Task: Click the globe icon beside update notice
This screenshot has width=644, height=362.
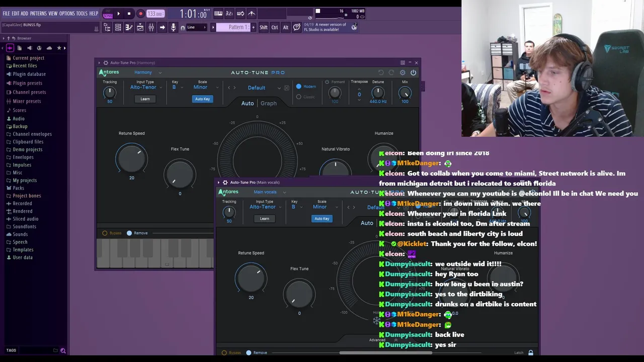Action: 354,27
